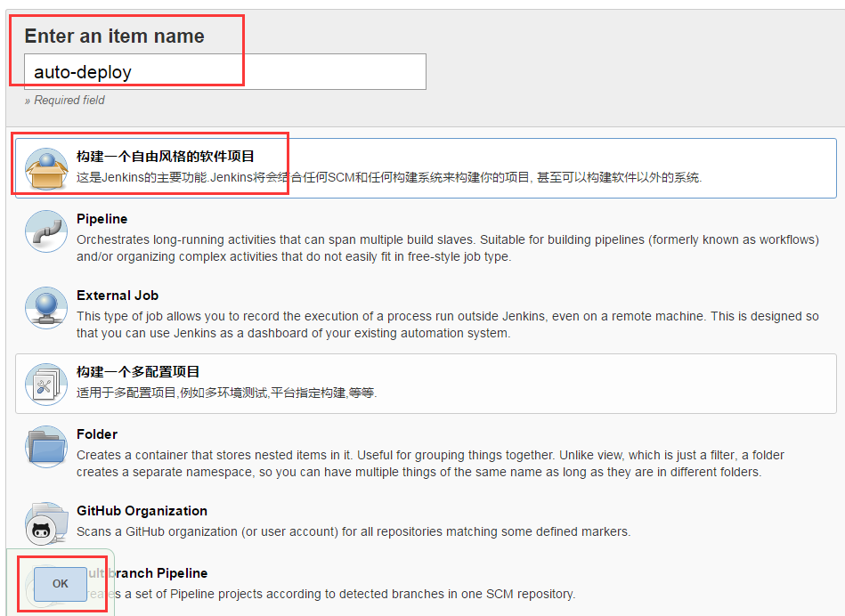Confirm item creation with OK button
Viewport: 845px width, 616px height.
pos(61,584)
